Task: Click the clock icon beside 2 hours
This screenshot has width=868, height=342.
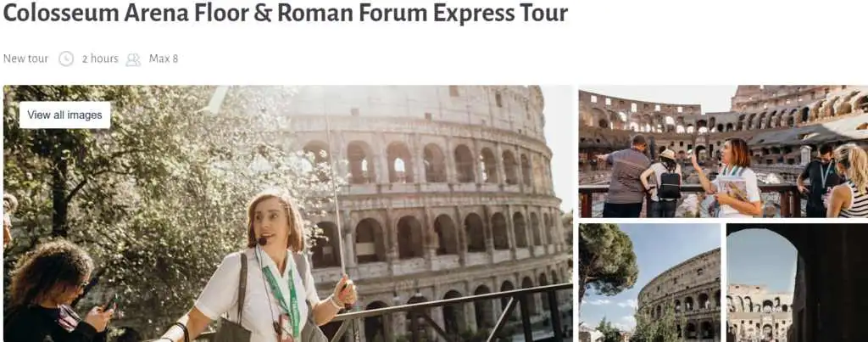Action: pyautogui.click(x=66, y=59)
